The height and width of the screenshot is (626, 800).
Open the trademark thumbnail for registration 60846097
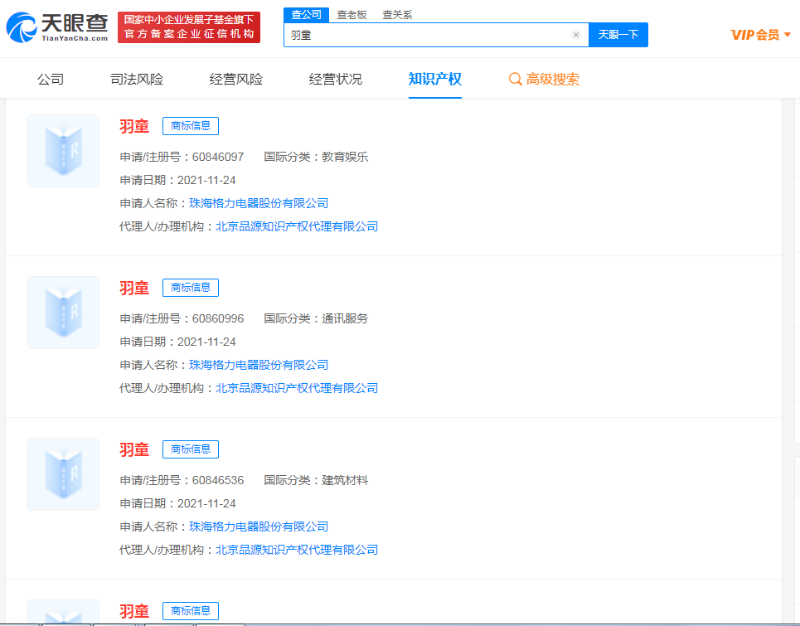63,151
